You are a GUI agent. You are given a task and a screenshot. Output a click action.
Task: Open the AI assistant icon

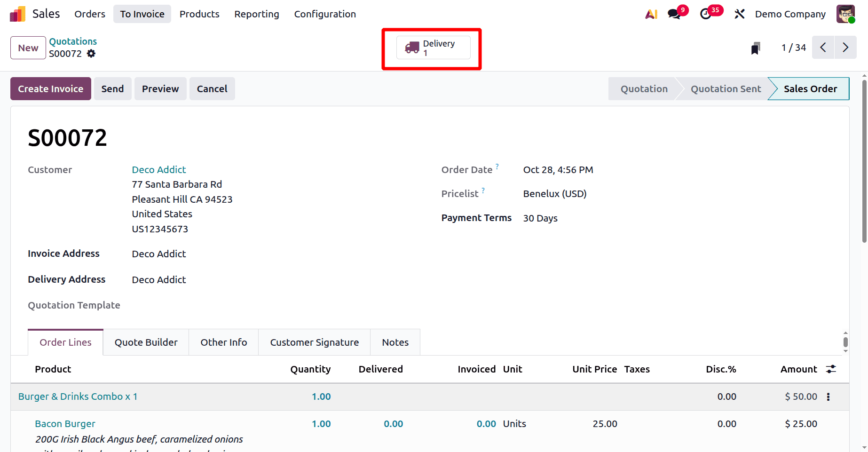point(651,14)
